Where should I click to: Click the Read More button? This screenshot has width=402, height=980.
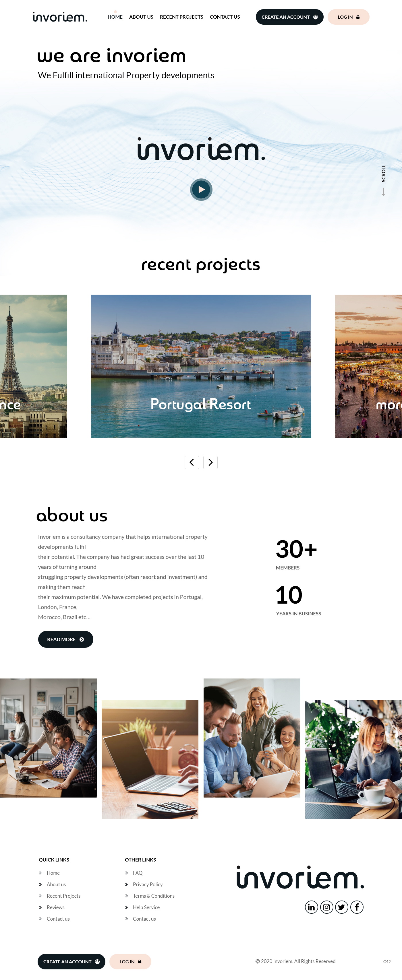[x=65, y=639]
